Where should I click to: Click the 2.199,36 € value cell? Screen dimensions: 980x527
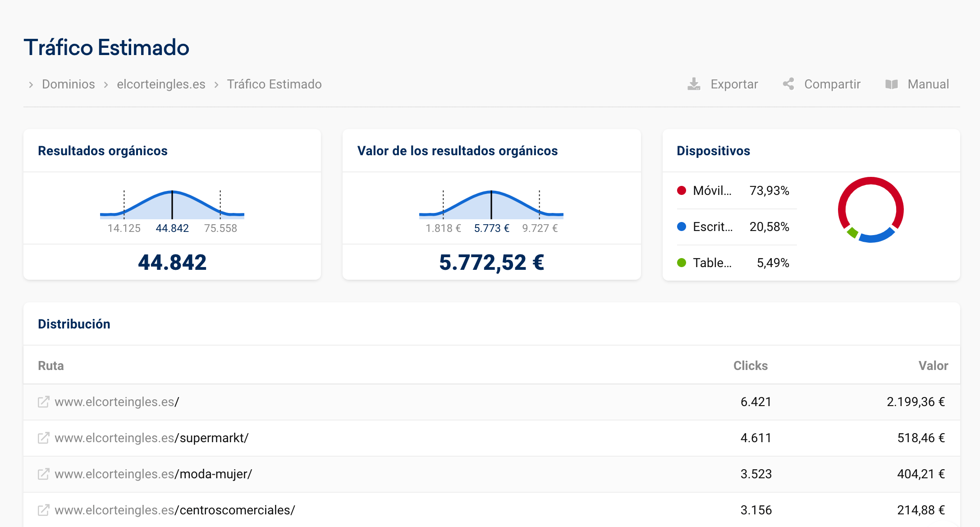[916, 402]
